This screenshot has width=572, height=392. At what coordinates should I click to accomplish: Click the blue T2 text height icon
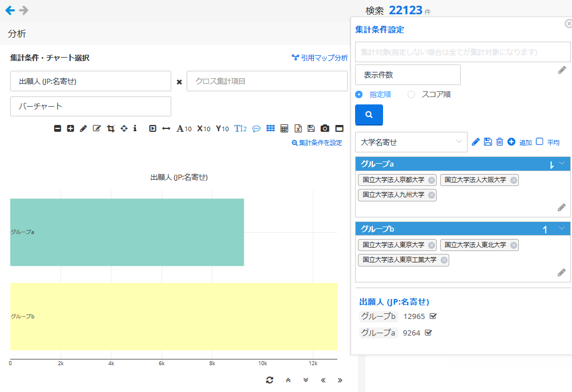[x=240, y=129]
